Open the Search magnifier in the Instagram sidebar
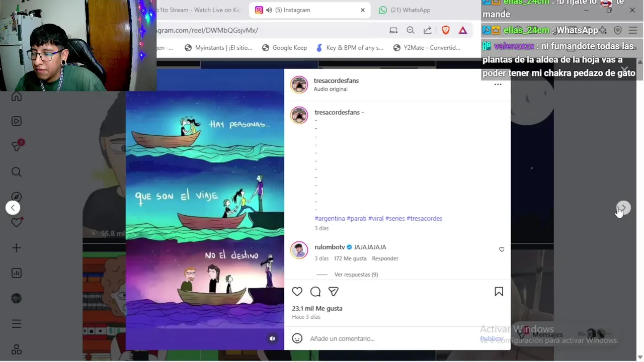This screenshot has height=362, width=644. (x=17, y=172)
